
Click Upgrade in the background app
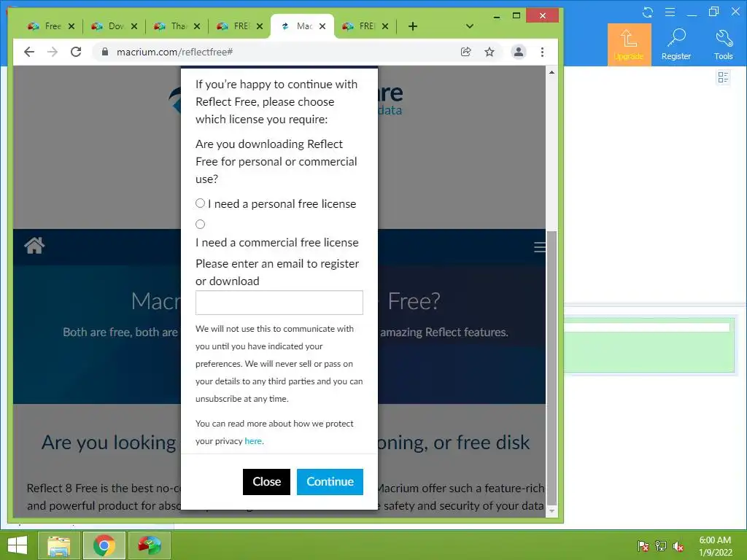(629, 44)
